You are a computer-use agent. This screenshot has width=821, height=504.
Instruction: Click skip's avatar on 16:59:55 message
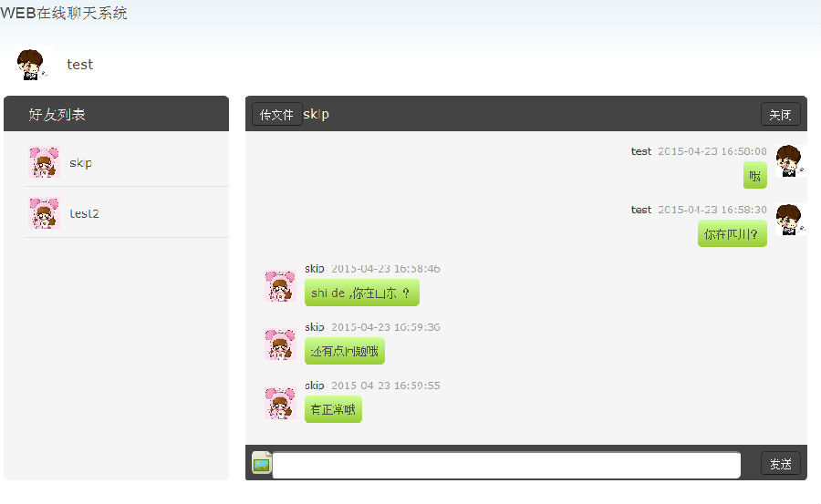coord(280,403)
